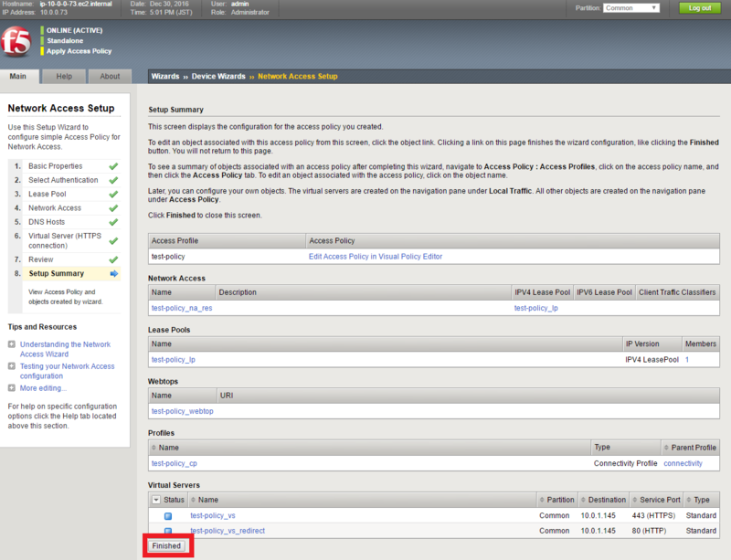Open the test-policy_webtop link
The image size is (731, 560).
[182, 411]
